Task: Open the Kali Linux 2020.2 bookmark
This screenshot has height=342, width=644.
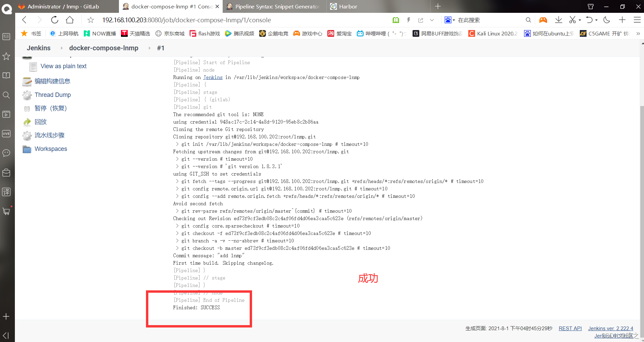Action: point(493,33)
